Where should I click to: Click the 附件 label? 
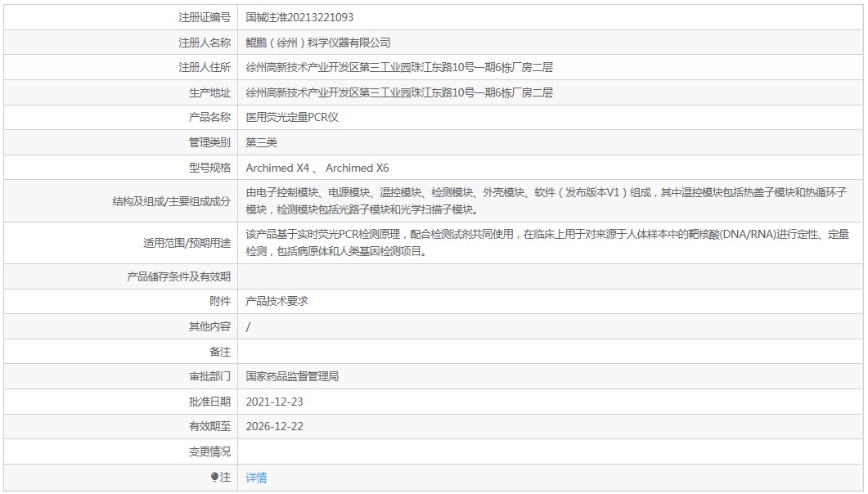tap(220, 302)
